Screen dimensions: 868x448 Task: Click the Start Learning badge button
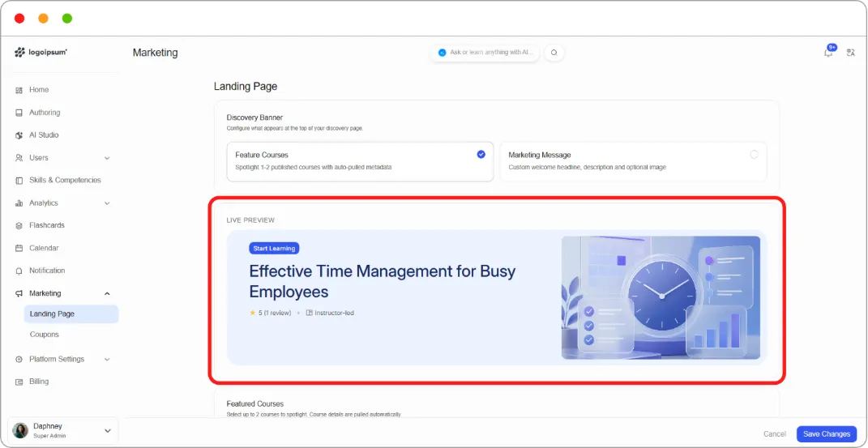274,249
